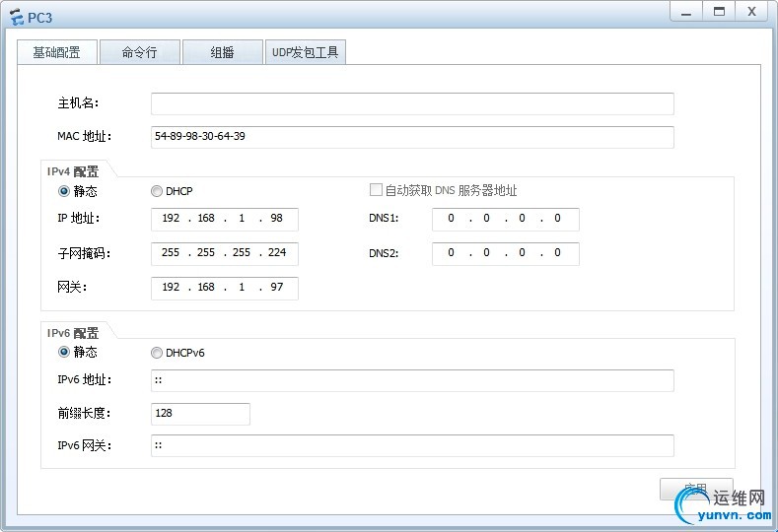
Task: Click the IPv6 地址 input field
Action: pyautogui.click(x=412, y=380)
